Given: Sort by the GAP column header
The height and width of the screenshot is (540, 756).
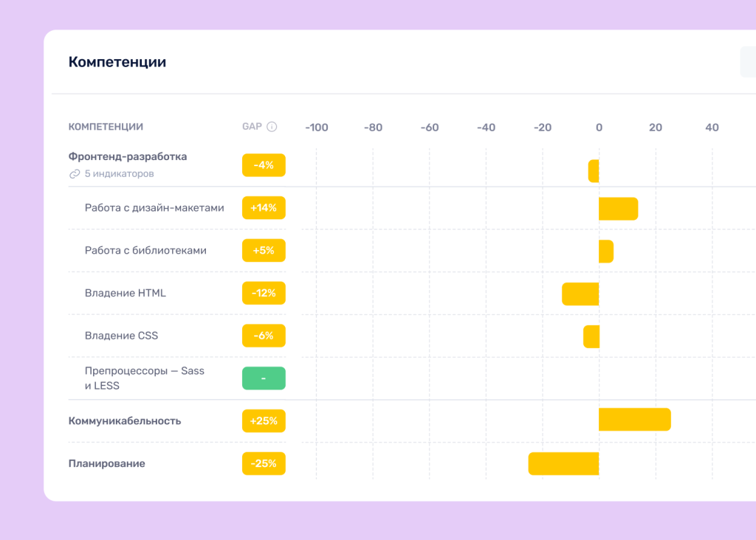Looking at the screenshot, I should pos(252,127).
